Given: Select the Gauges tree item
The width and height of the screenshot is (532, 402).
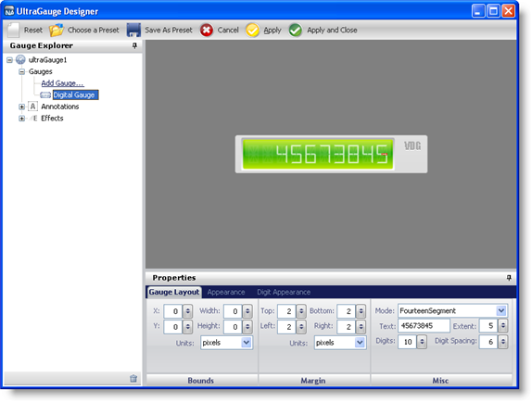Looking at the screenshot, I should click(41, 71).
